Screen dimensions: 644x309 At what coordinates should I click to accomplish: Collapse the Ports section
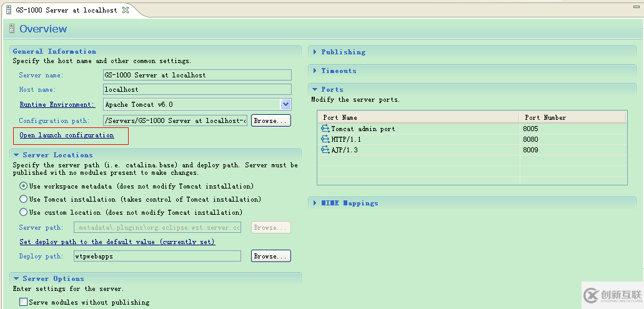point(315,89)
